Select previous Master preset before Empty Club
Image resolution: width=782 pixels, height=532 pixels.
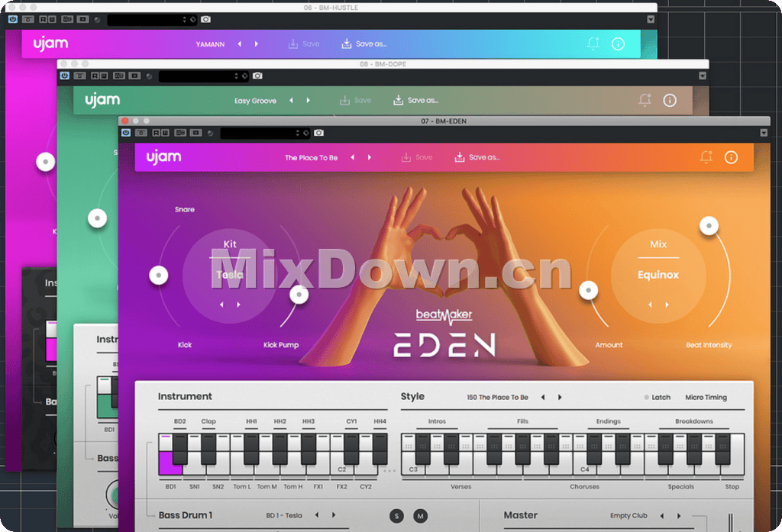[x=662, y=515]
